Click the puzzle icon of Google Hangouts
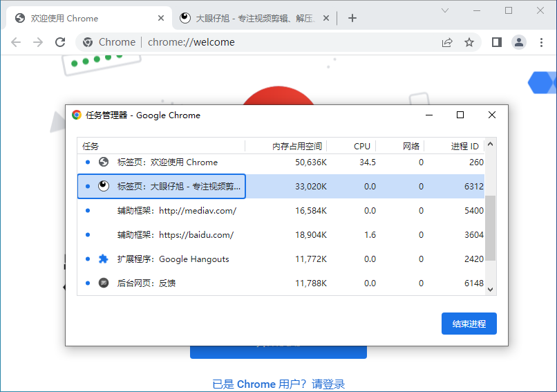This screenshot has width=557, height=392. coord(104,259)
